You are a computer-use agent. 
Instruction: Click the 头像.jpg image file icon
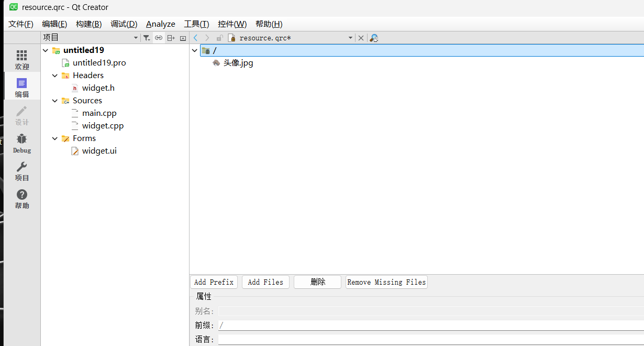(216, 63)
